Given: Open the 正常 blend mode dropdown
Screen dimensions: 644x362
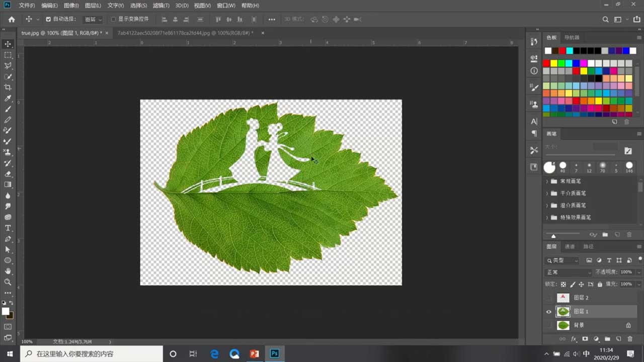Looking at the screenshot, I should 569,272.
